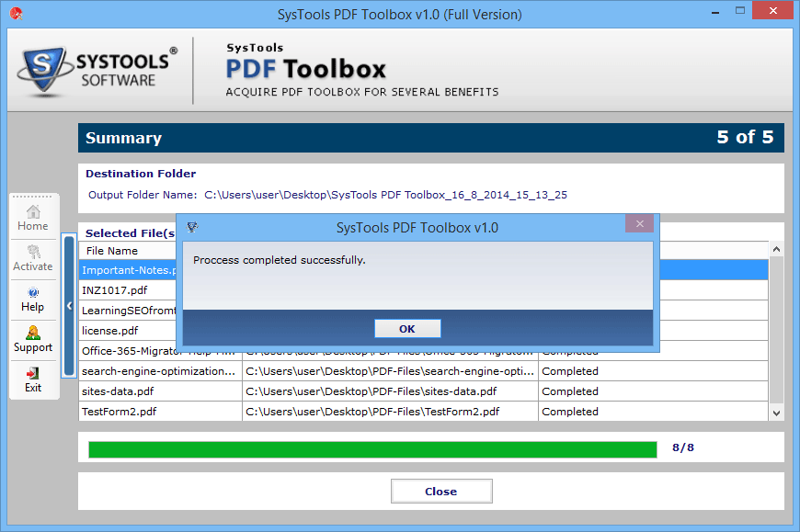This screenshot has width=800, height=532.
Task: Click the File Name column header
Action: 128,251
